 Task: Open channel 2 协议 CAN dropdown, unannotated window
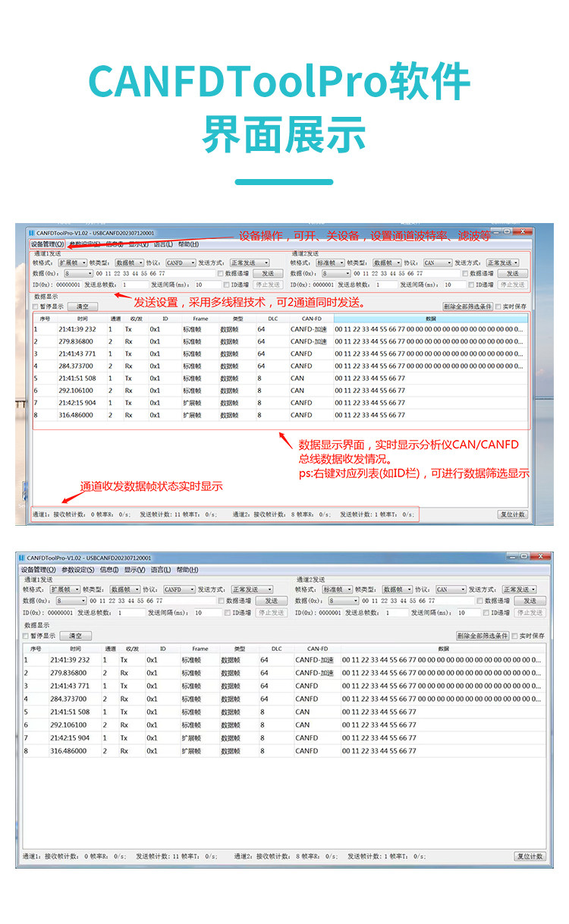450,589
